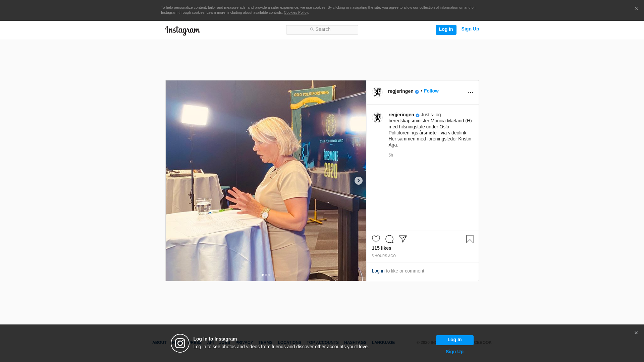Open the HASHTAGS footer link
Viewport: 644px width, 362px height.
click(x=355, y=343)
